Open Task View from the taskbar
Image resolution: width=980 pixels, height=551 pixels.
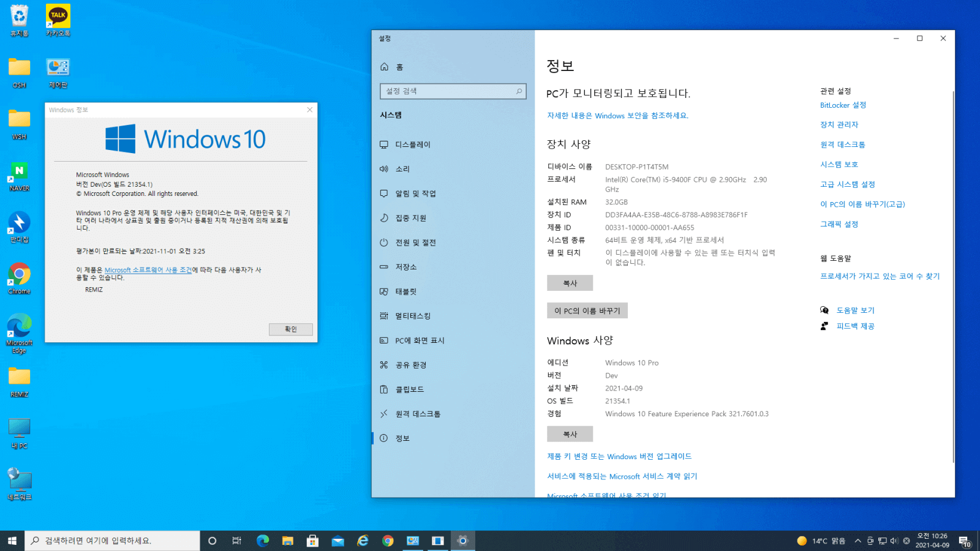[x=236, y=541]
